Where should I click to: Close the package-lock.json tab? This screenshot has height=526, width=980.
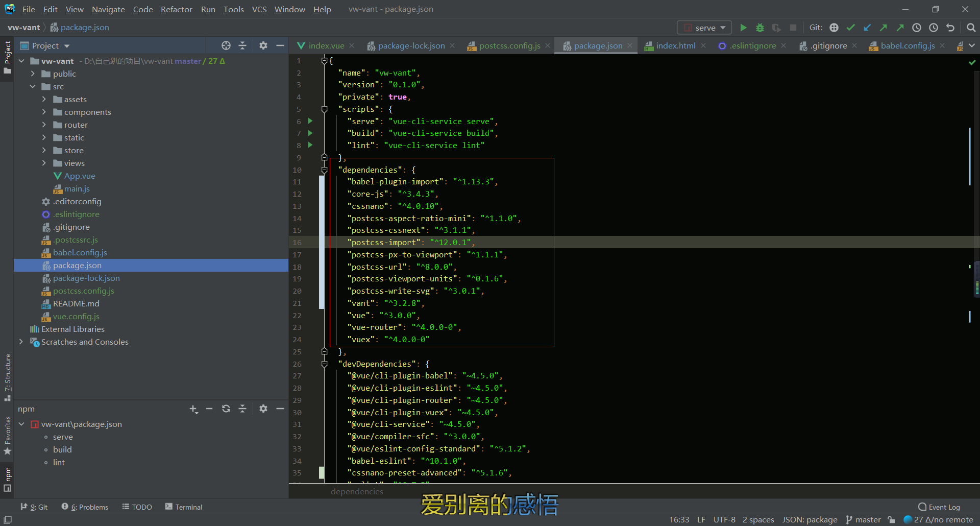[452, 45]
